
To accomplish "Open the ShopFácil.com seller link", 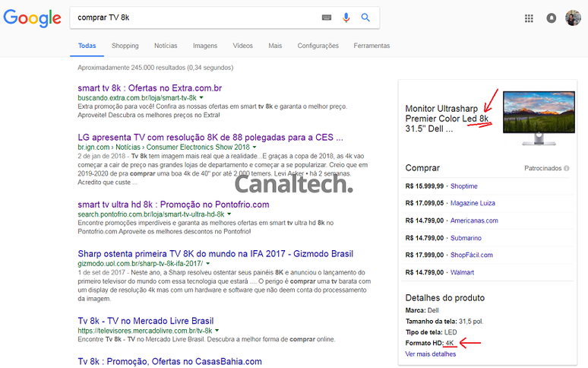I will [x=471, y=255].
